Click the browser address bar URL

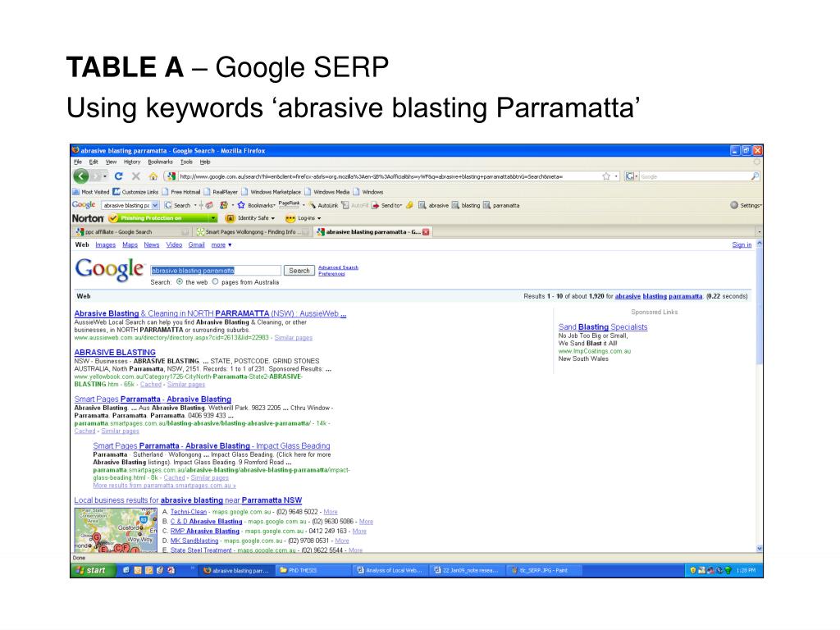[390, 176]
